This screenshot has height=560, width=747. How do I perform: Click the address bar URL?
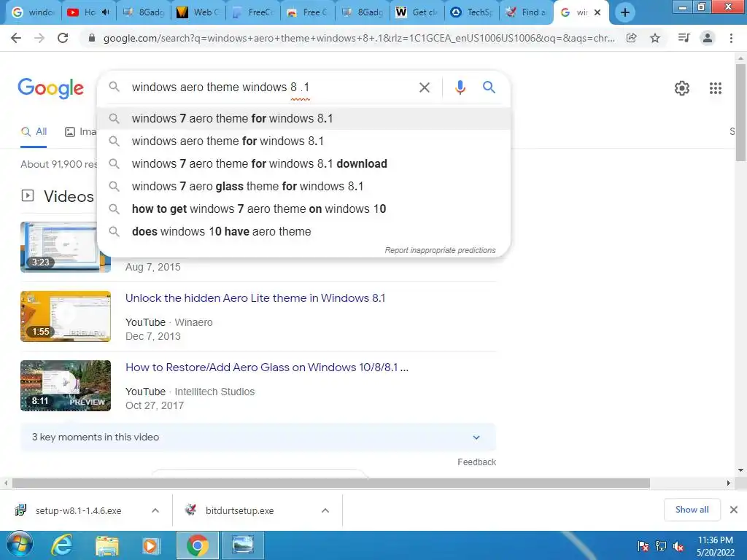pyautogui.click(x=359, y=38)
